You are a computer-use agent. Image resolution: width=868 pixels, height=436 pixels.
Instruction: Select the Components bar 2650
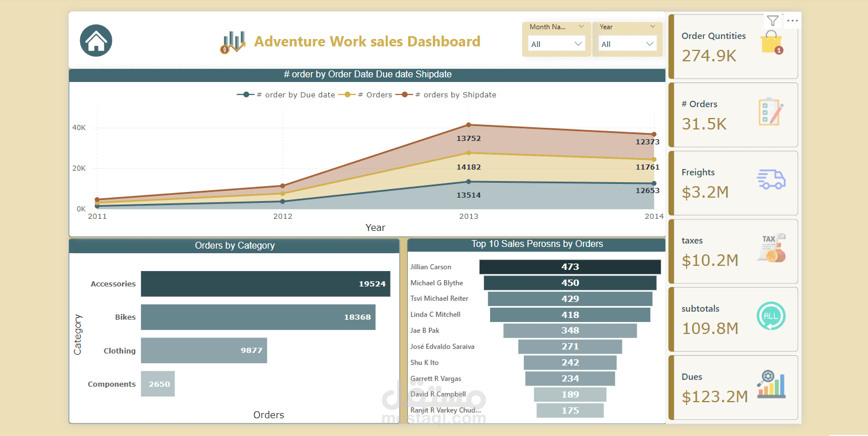(x=158, y=384)
